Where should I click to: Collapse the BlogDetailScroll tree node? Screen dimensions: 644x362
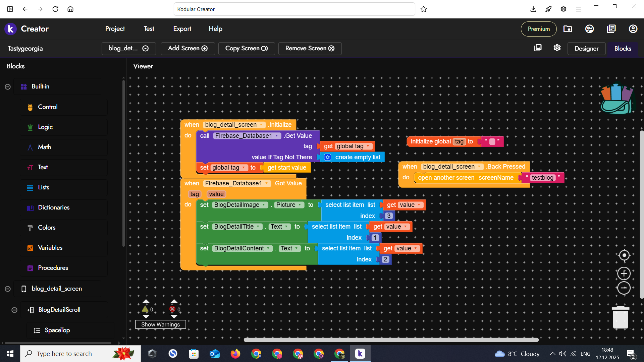[x=14, y=310]
